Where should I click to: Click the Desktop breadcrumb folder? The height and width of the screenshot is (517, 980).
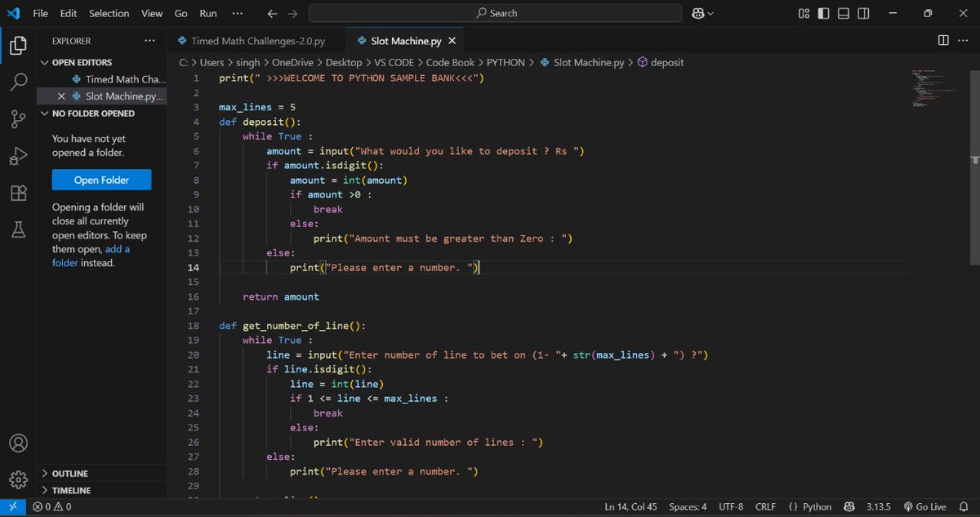tap(343, 62)
